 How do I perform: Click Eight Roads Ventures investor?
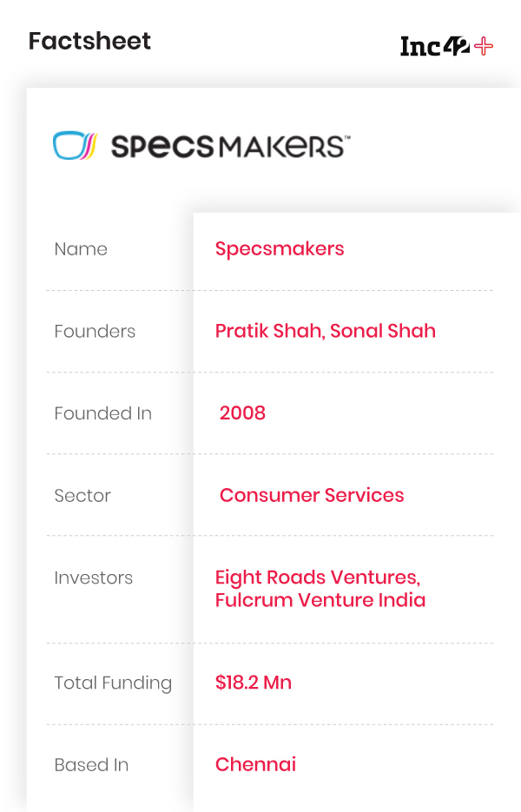point(318,578)
